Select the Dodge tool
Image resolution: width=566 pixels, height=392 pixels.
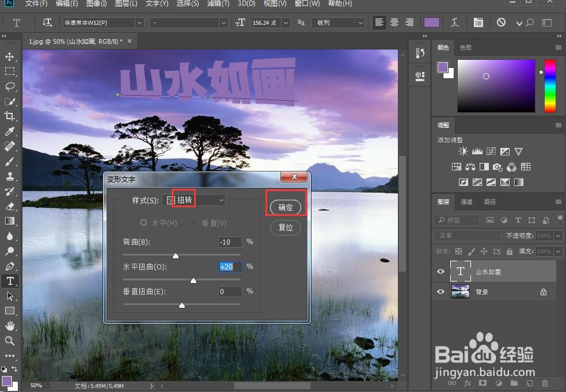(x=10, y=251)
